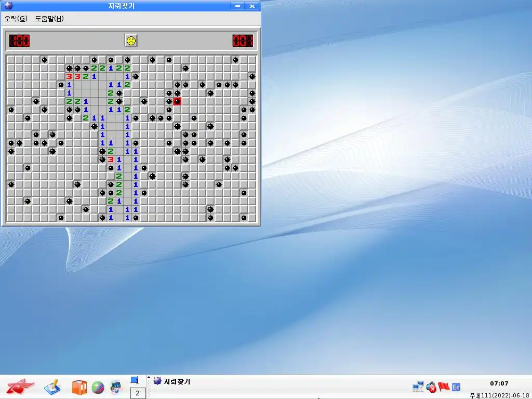The image size is (532, 399).
Task: Click the muted volume tray icon
Action: coord(431,387)
